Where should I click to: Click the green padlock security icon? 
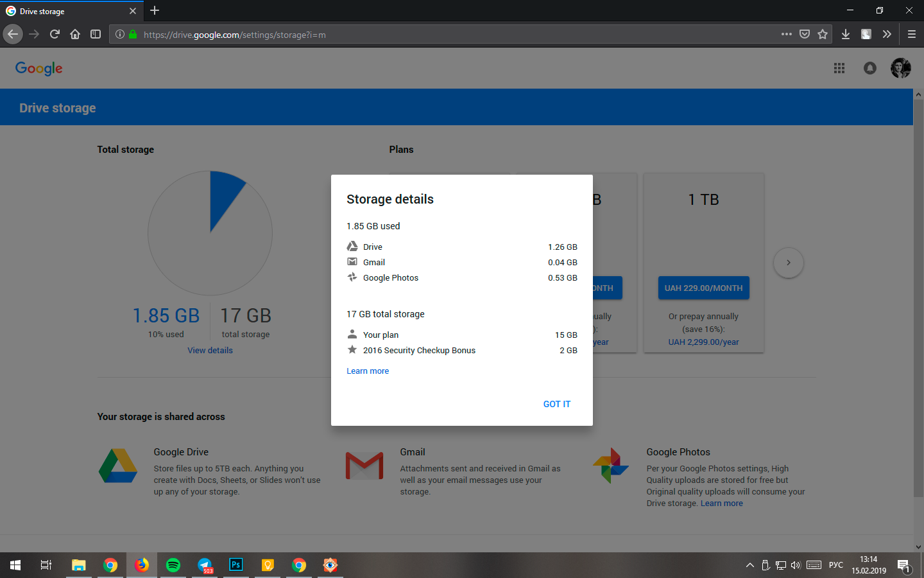pyautogui.click(x=133, y=35)
